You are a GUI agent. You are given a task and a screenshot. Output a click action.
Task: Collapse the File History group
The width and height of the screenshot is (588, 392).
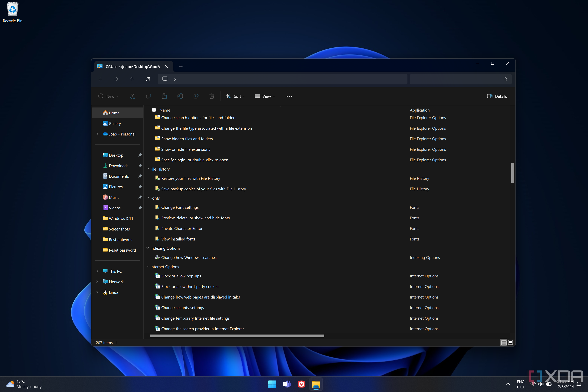coord(148,169)
